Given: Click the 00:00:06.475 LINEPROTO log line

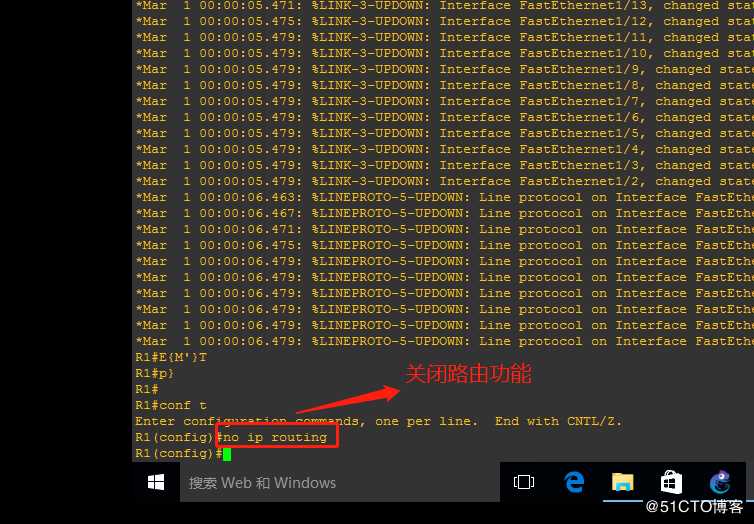Looking at the screenshot, I should pos(444,245).
